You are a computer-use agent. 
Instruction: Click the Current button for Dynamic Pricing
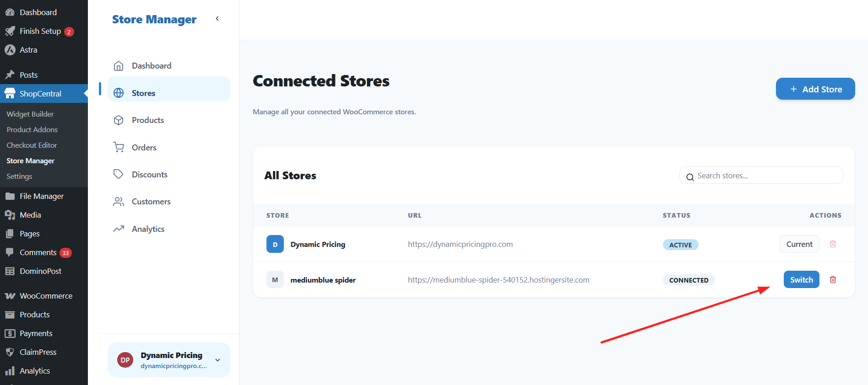click(799, 244)
